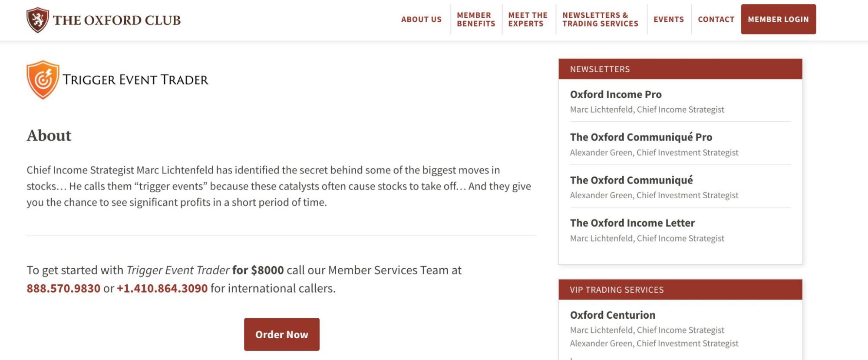
Task: Go to Meet the Experts page
Action: [x=528, y=20]
